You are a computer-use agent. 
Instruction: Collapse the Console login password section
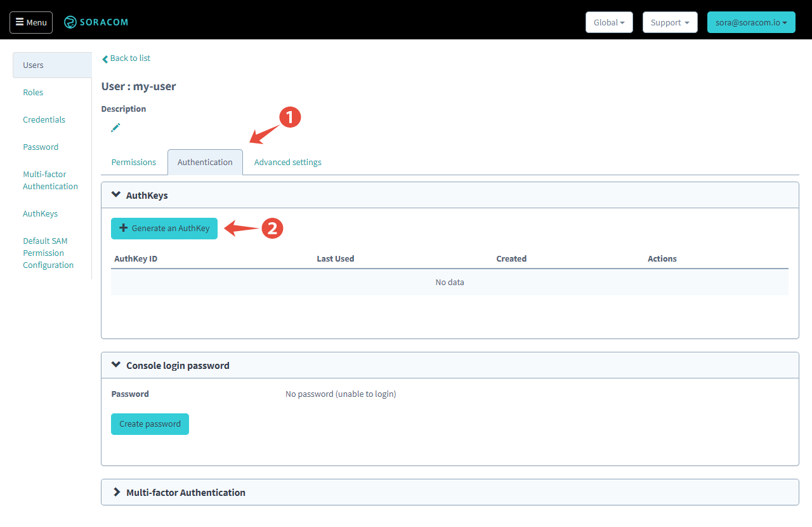(x=450, y=365)
